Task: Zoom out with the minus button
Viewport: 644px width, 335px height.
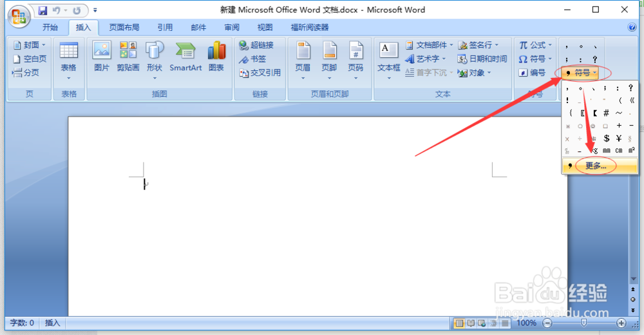Action: [x=547, y=323]
